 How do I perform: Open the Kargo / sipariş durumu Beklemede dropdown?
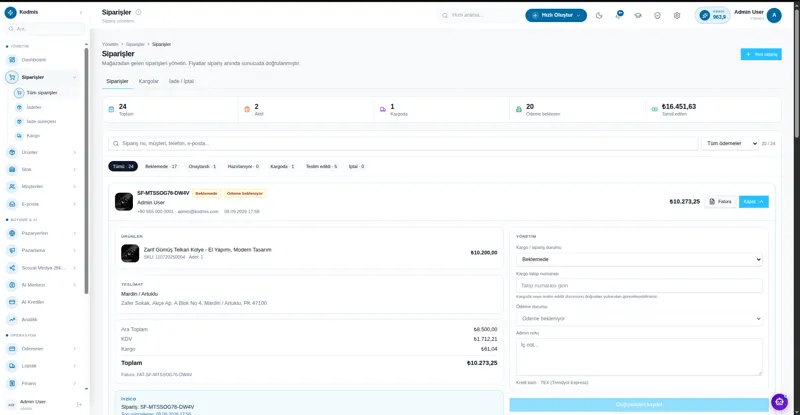pyautogui.click(x=639, y=259)
